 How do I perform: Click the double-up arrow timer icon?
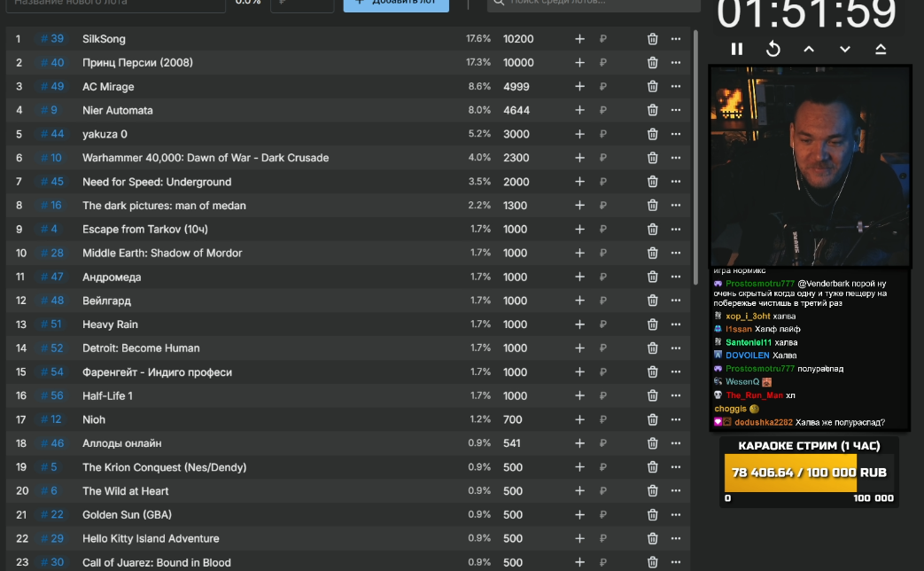point(881,50)
